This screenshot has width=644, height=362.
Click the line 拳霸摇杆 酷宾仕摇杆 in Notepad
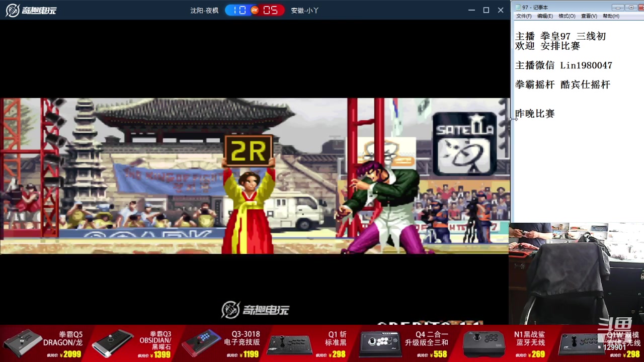[562, 84]
